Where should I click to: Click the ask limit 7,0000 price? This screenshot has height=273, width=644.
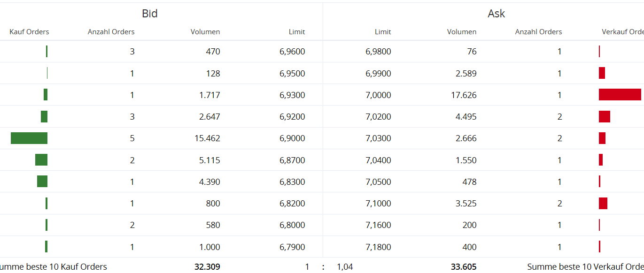point(378,95)
